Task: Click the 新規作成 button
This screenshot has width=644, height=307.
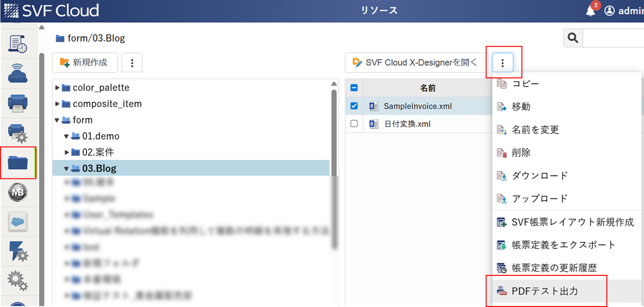Action: coord(85,62)
